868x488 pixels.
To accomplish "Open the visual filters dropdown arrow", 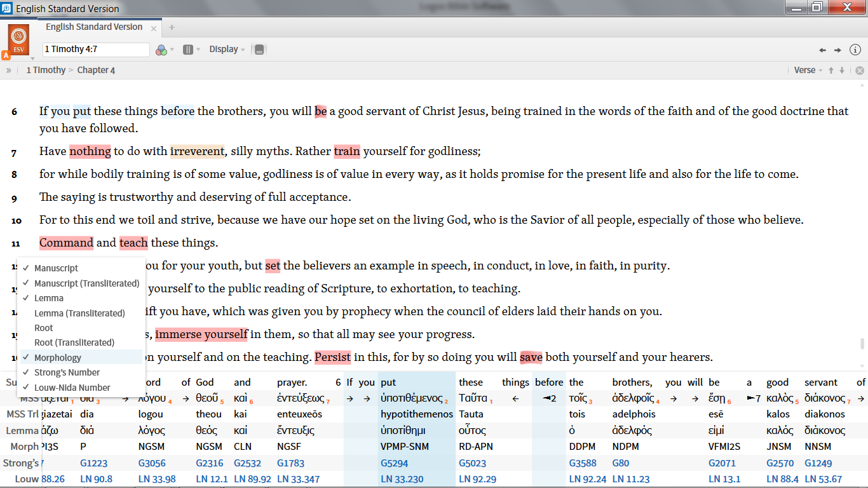I will pos(172,50).
